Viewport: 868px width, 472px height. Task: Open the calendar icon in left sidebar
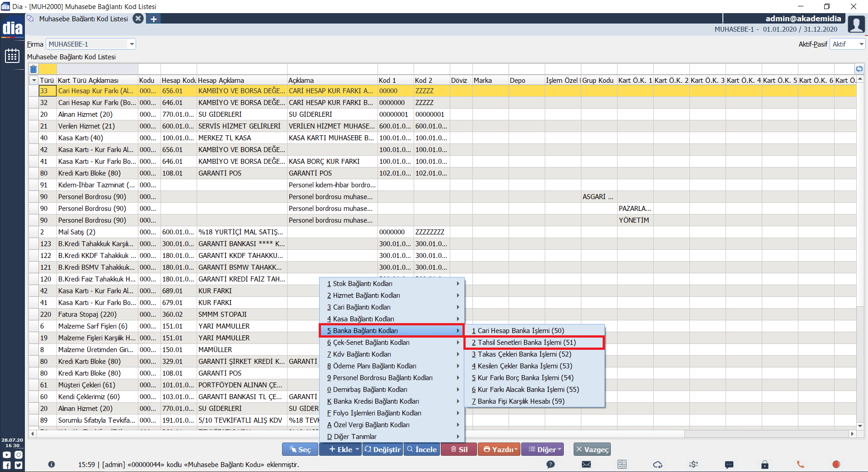tap(12, 56)
